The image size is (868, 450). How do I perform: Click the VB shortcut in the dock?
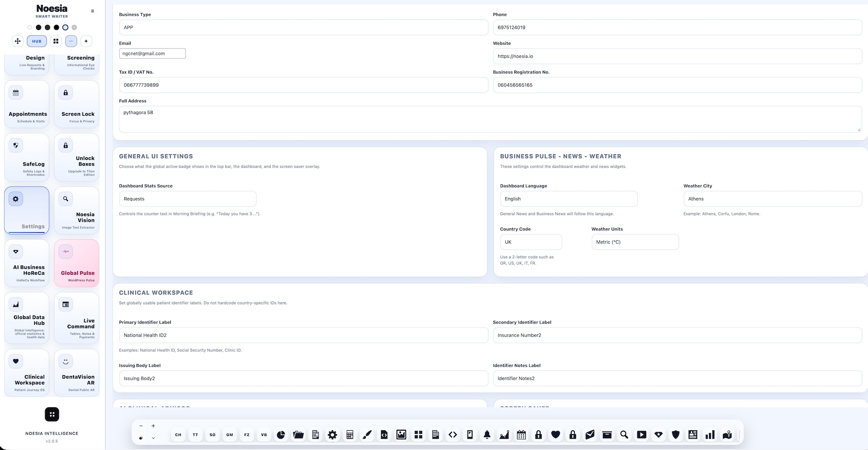(264, 435)
